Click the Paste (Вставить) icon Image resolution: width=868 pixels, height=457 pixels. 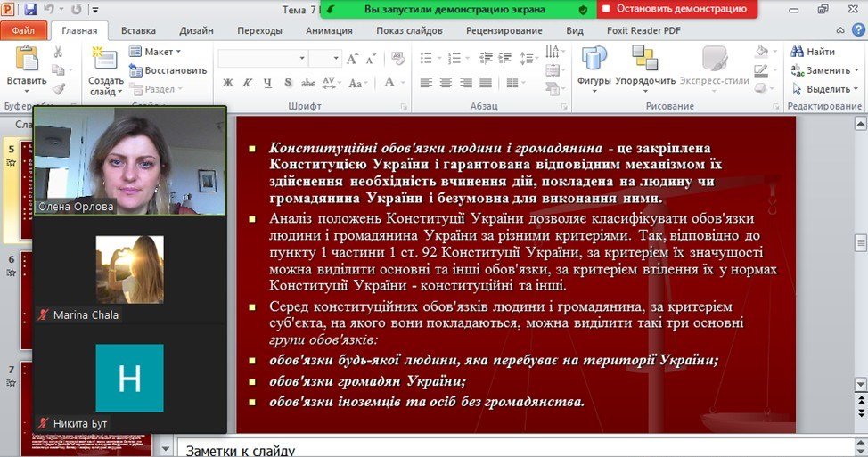(26, 59)
